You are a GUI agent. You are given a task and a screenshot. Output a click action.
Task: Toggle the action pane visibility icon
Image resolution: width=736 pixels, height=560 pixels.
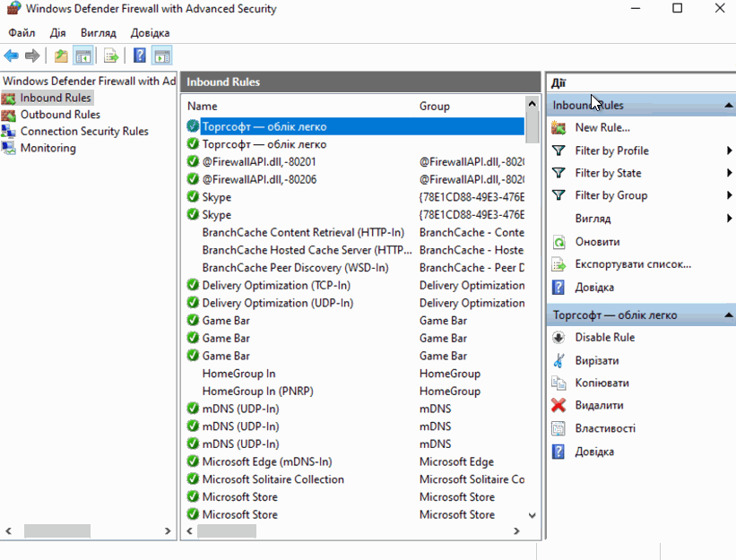point(161,55)
